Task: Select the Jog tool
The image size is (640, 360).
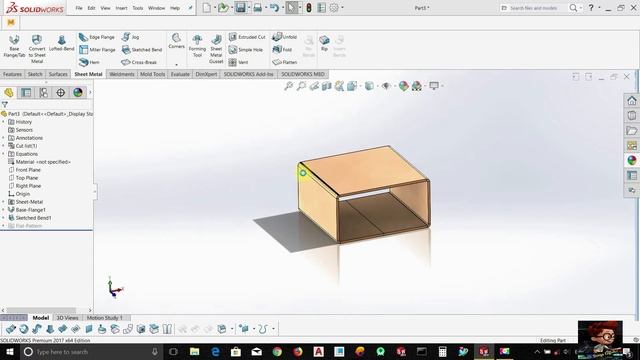Action: (131, 37)
